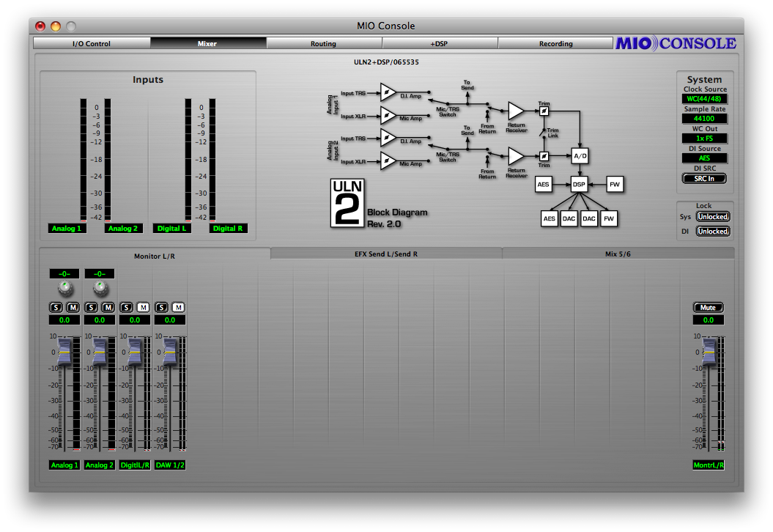Click the Analog 2 channel strip name
The image size is (773, 532).
coord(99,465)
